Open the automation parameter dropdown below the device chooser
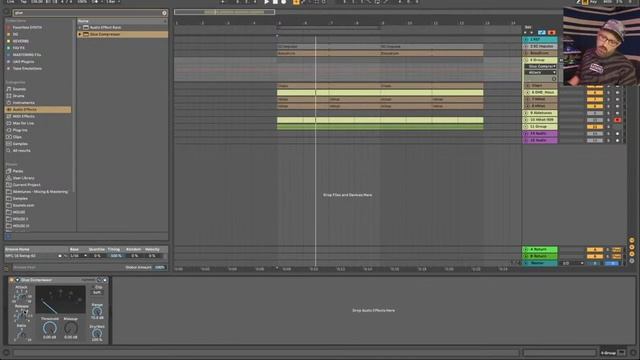 pyautogui.click(x=540, y=72)
